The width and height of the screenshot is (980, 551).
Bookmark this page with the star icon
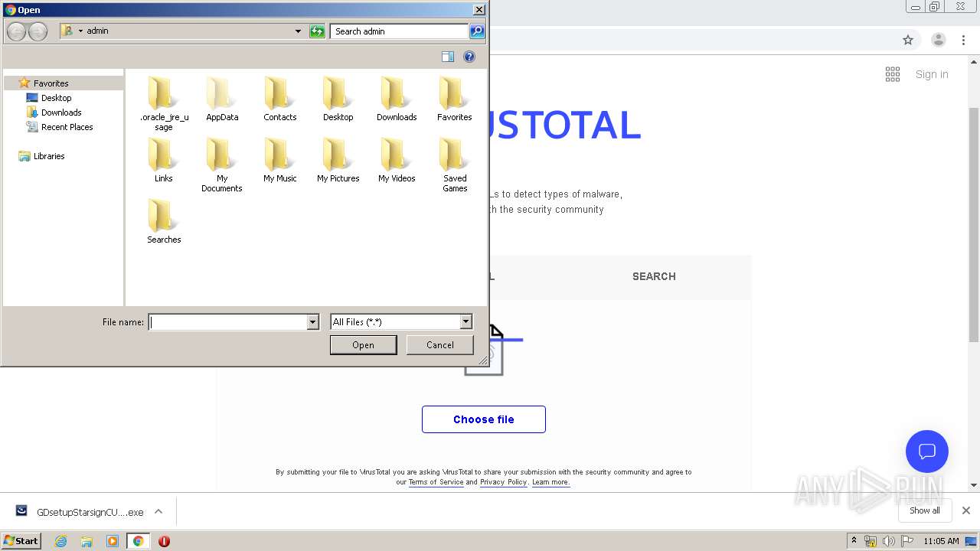[x=908, y=40]
